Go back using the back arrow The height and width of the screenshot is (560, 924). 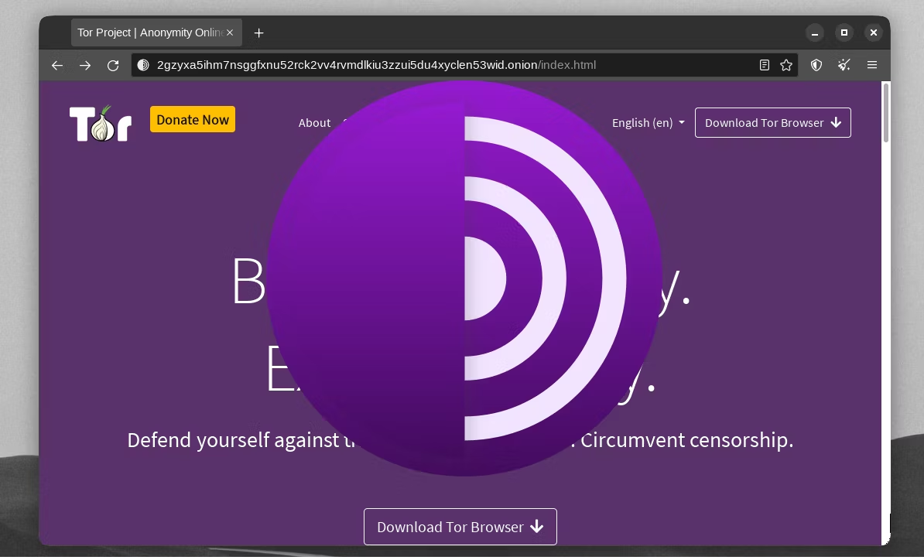57,66
